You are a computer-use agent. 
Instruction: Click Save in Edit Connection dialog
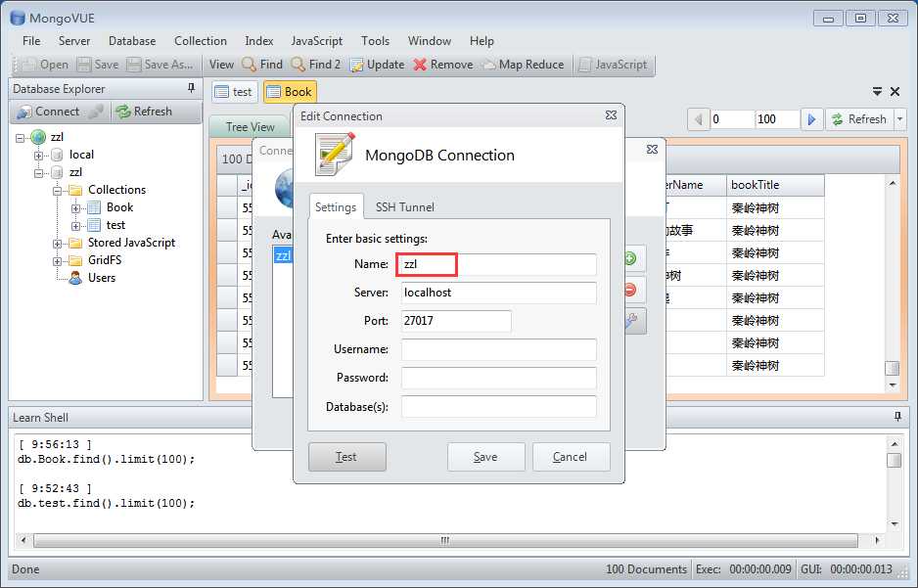point(486,457)
